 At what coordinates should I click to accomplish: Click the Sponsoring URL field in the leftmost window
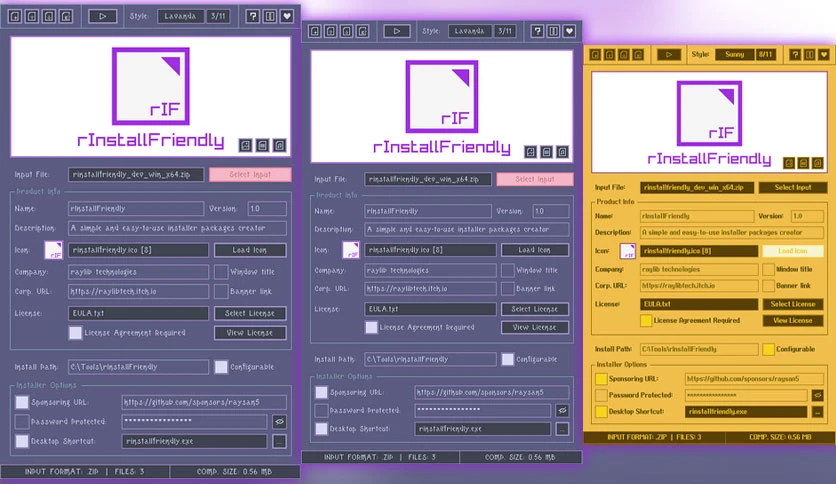click(x=204, y=402)
